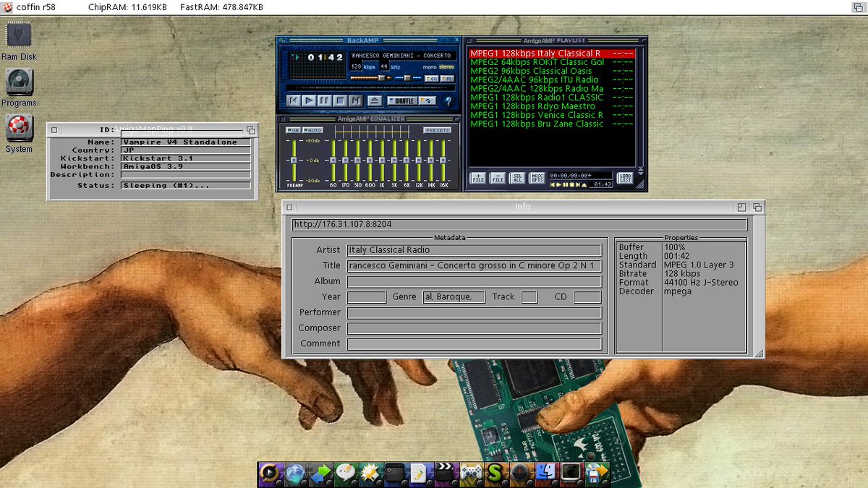Select 'MPEG2/4AAC 96kbps ITU Radio' entry
Image resolution: width=868 pixels, height=488 pixels.
552,80
